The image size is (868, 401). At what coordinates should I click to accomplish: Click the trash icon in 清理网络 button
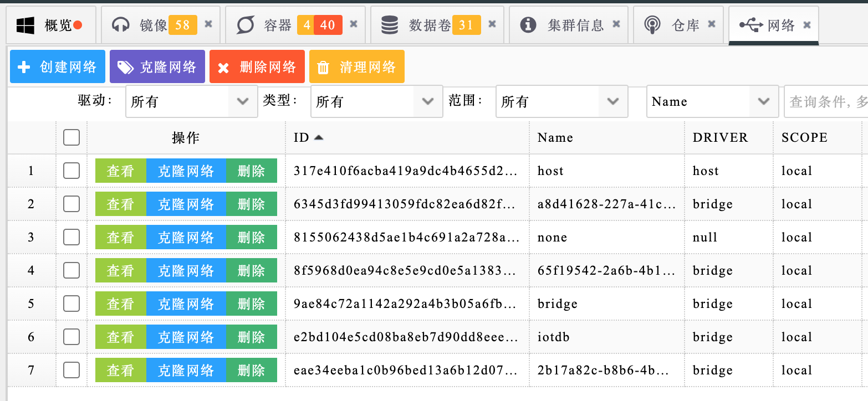pyautogui.click(x=323, y=68)
